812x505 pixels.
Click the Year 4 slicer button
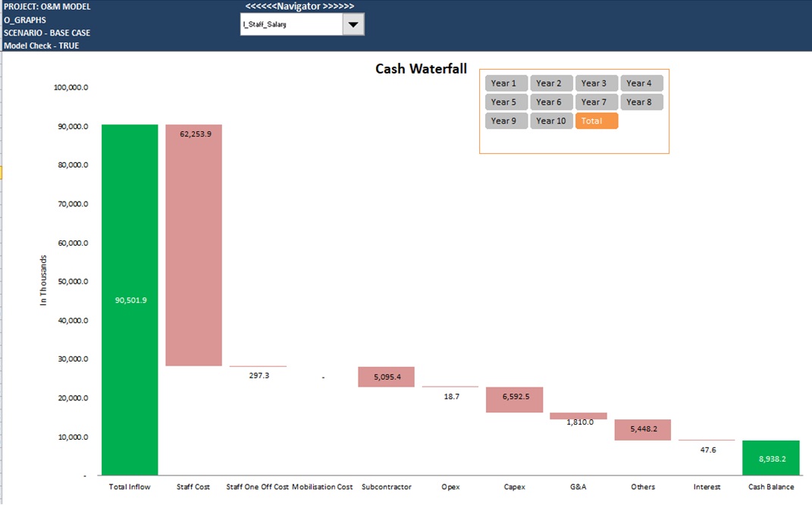pyautogui.click(x=642, y=83)
